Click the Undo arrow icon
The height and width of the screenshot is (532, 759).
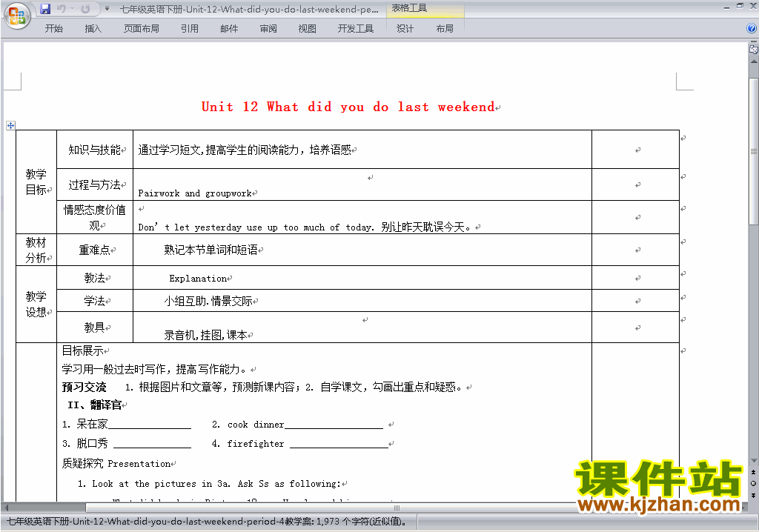click(x=61, y=9)
